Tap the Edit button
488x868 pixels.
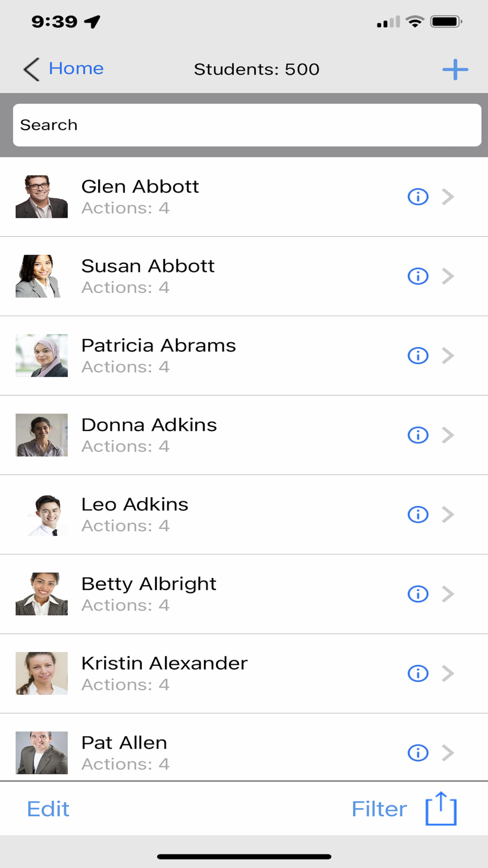coord(48,809)
